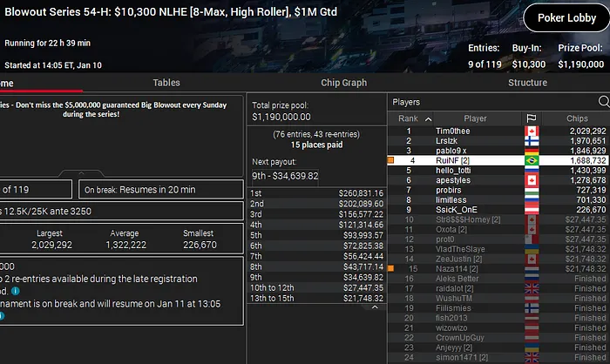This screenshot has width=610, height=364.
Task: Select player Tim0thee in the list
Action: [452, 131]
